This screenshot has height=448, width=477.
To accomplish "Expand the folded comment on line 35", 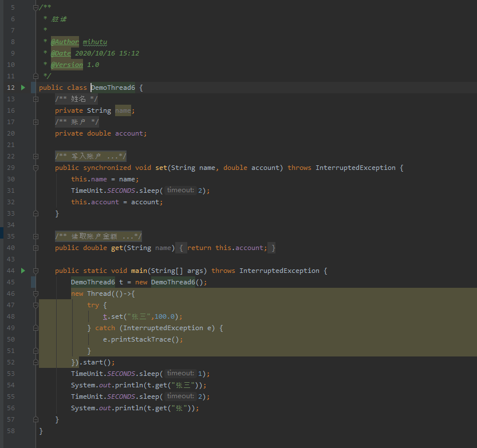I will point(36,236).
